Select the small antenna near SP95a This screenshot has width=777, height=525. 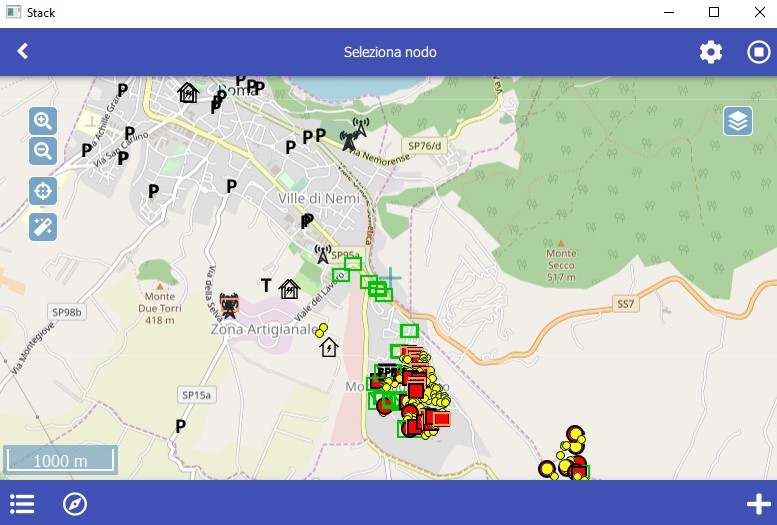pos(323,254)
